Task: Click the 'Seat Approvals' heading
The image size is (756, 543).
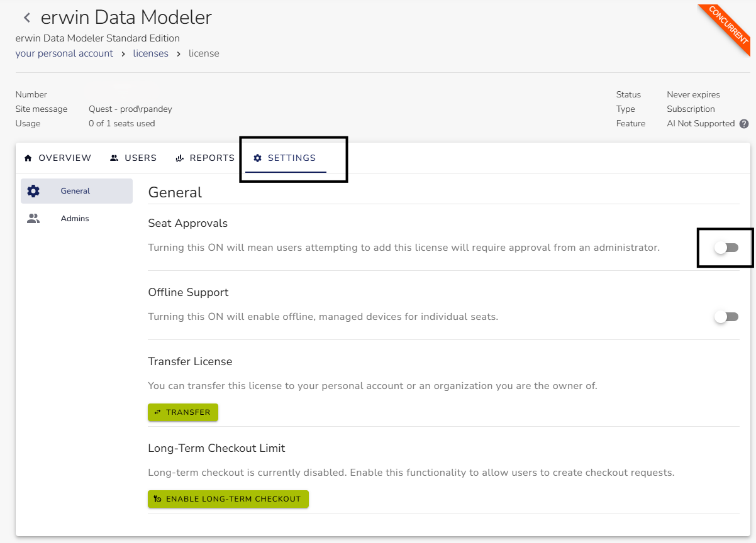Action: click(x=188, y=223)
